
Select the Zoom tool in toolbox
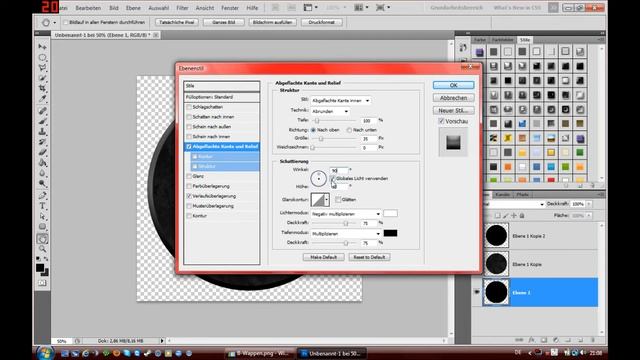tap(42, 249)
